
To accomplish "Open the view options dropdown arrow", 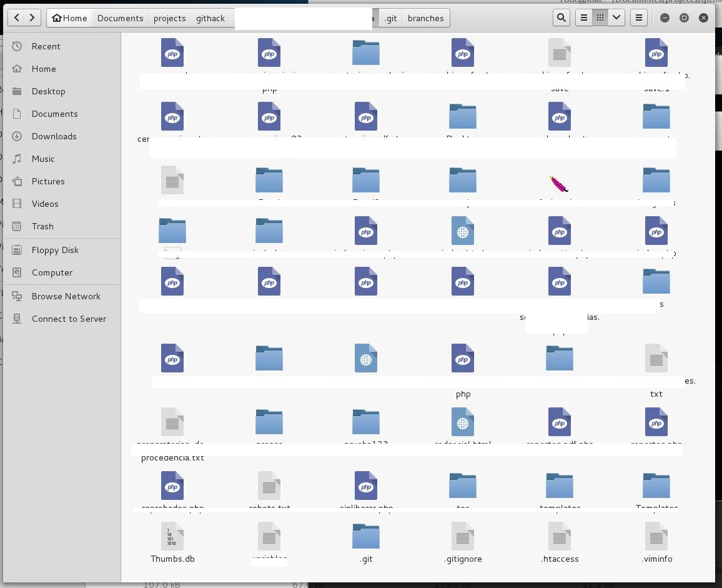I will (616, 18).
